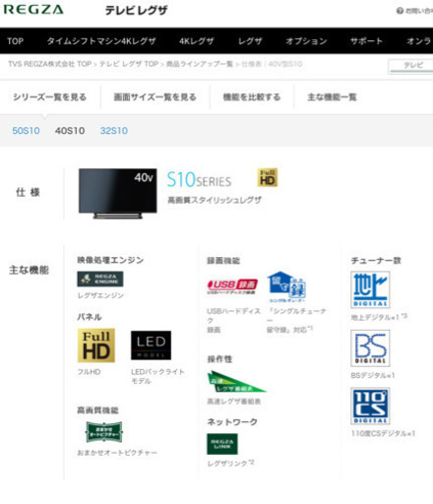
Task: Click the Full HD panel icon
Action: pos(96,346)
